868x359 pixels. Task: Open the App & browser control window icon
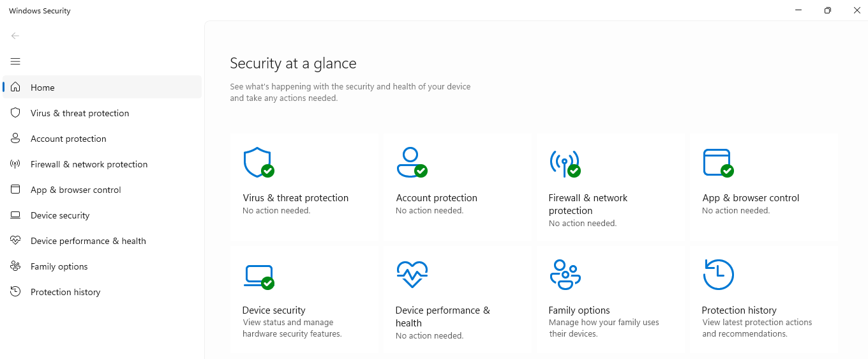click(718, 163)
